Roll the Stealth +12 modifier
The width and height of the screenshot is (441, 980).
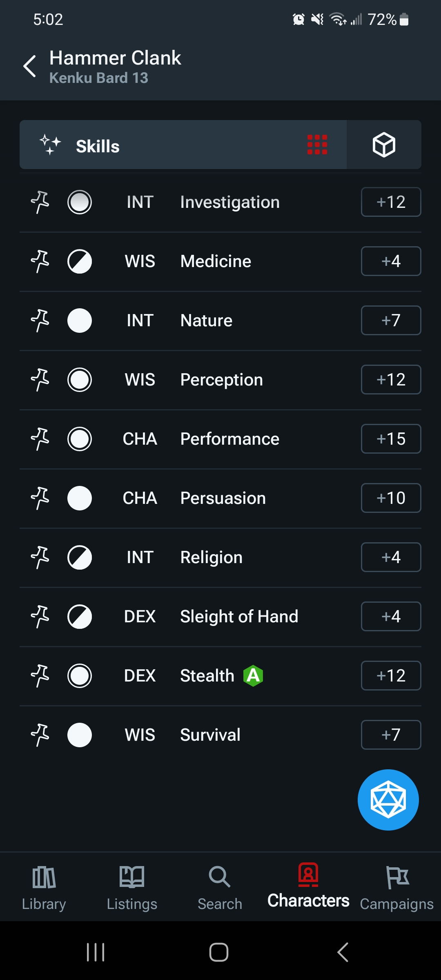pyautogui.click(x=391, y=676)
